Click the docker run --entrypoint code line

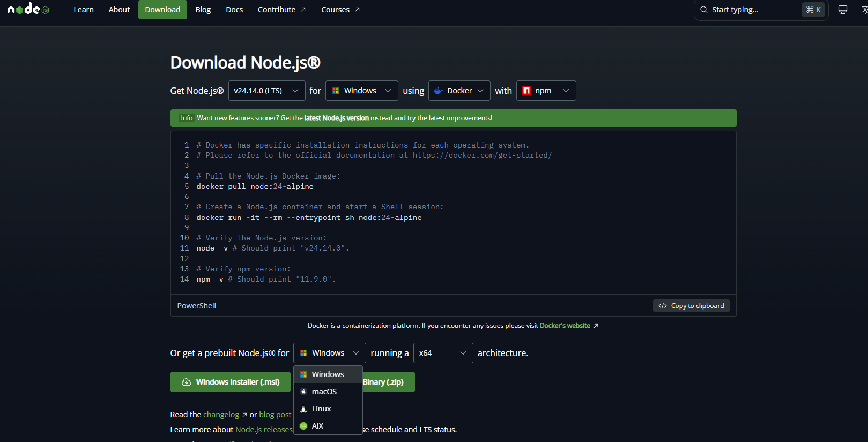(x=309, y=218)
